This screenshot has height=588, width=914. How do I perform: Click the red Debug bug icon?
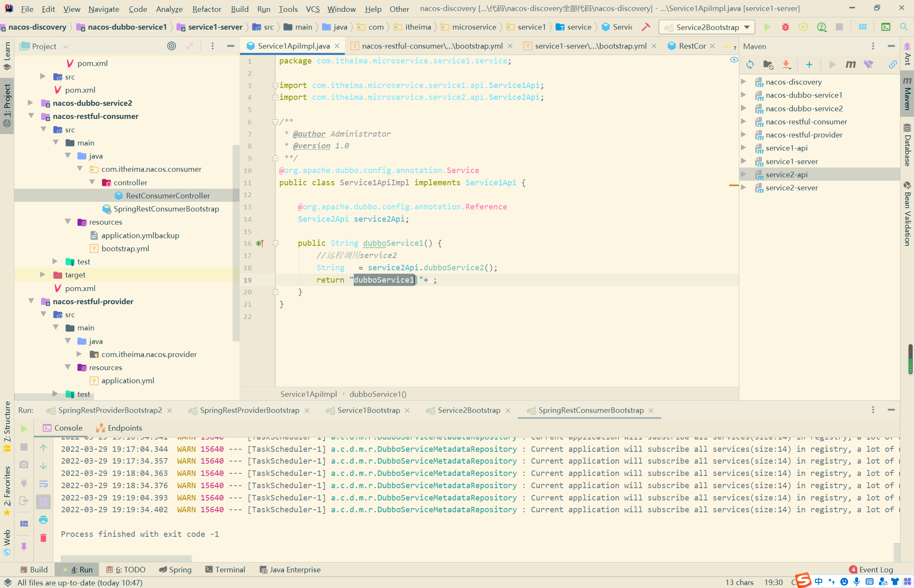(785, 27)
